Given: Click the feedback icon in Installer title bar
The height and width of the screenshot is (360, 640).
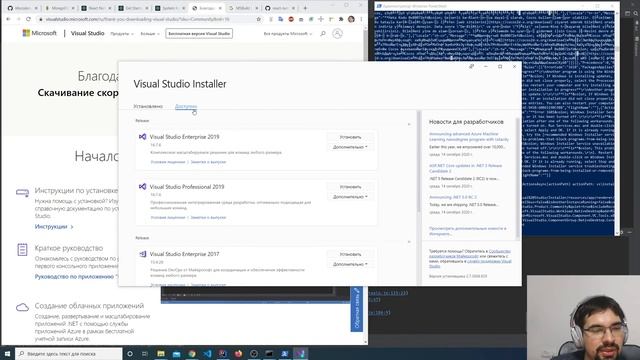Looking at the screenshot, I should click(x=471, y=66).
